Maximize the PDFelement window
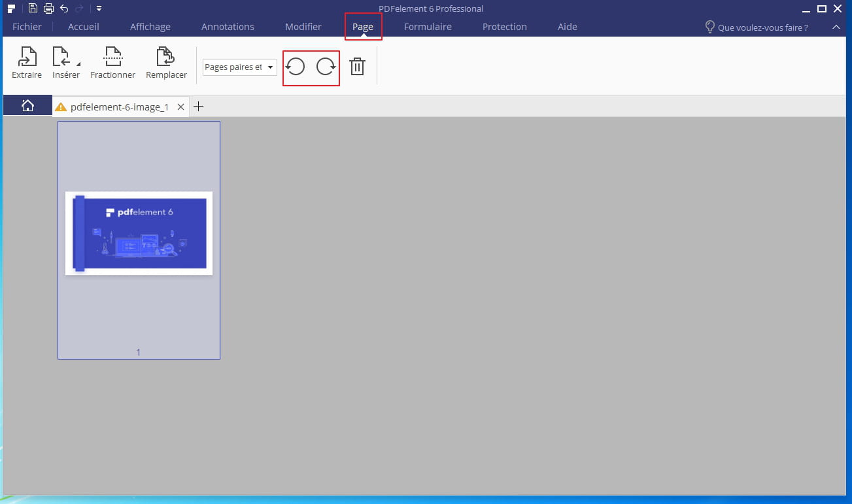Viewport: 852px width, 504px height. [822, 8]
